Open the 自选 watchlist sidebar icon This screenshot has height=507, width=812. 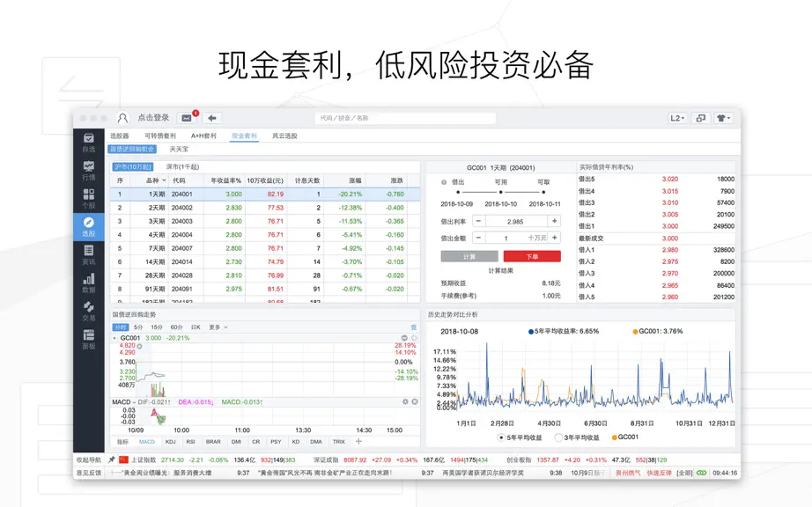coord(89,143)
